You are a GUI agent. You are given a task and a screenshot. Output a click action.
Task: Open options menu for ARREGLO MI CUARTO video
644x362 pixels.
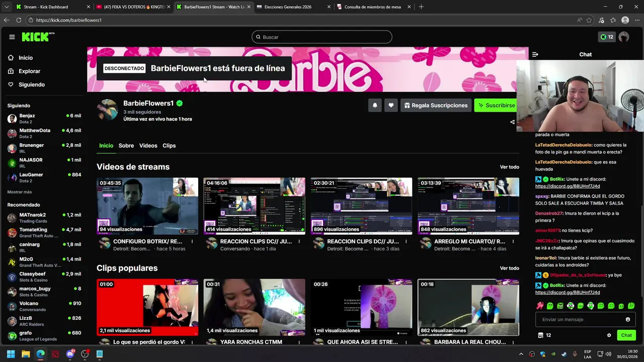pyautogui.click(x=513, y=241)
